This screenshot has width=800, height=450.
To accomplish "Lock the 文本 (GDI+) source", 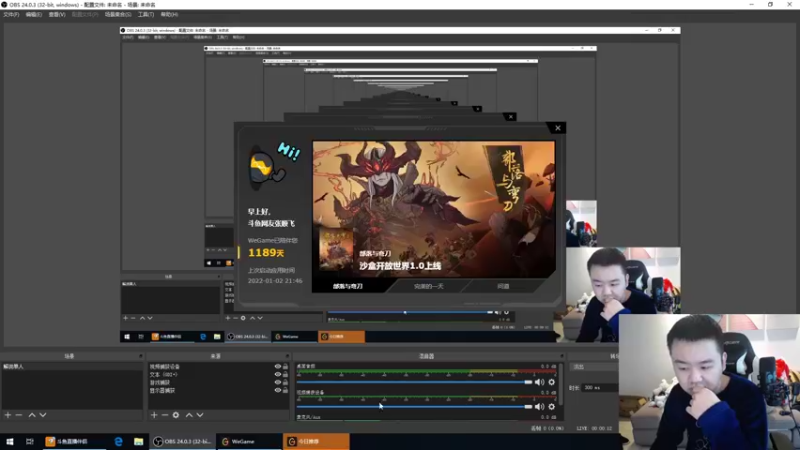I will pyautogui.click(x=286, y=374).
